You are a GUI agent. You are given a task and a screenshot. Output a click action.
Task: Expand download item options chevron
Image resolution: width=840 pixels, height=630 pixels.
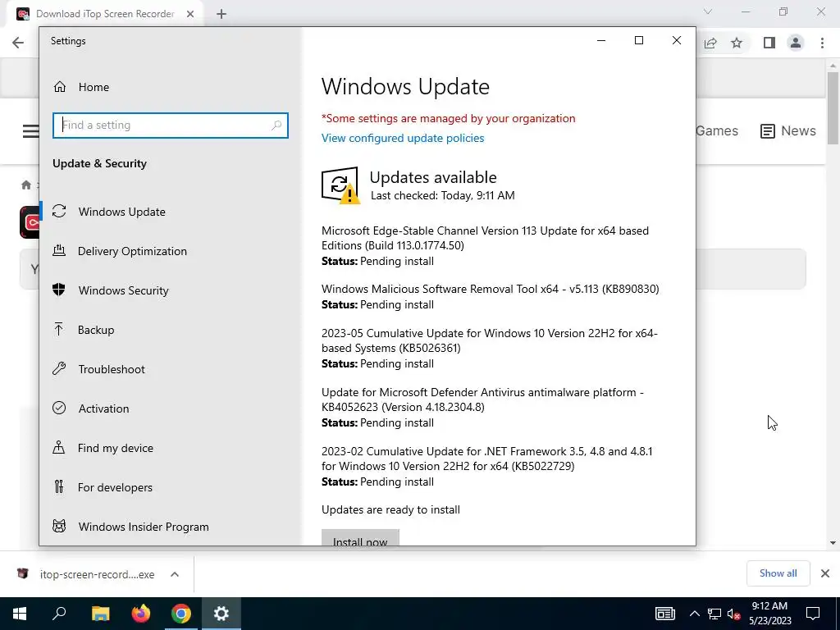175,574
